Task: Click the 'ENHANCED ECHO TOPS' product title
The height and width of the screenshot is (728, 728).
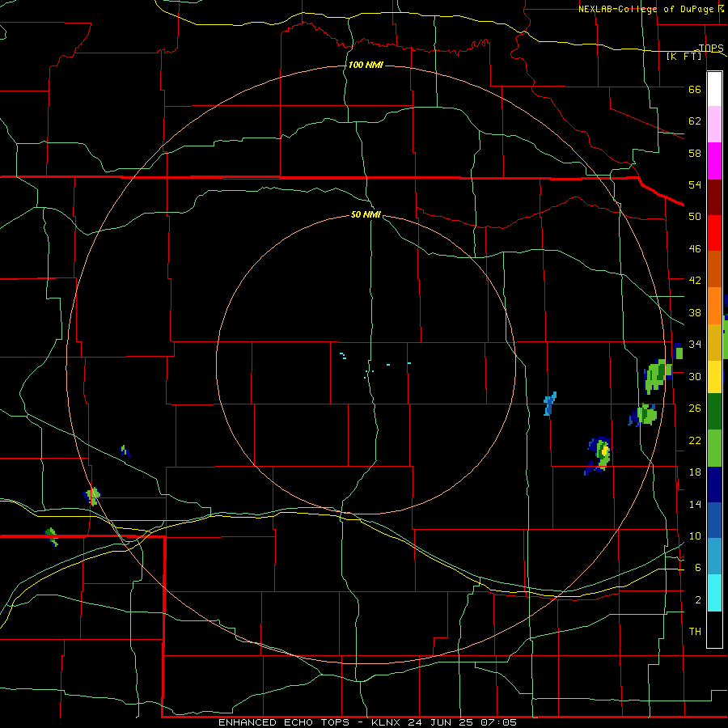Action: (x=284, y=722)
